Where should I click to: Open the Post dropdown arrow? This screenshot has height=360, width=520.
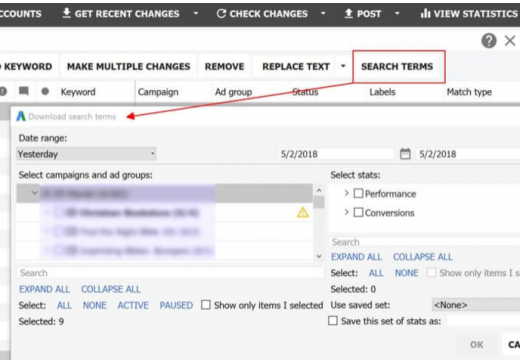[397, 14]
